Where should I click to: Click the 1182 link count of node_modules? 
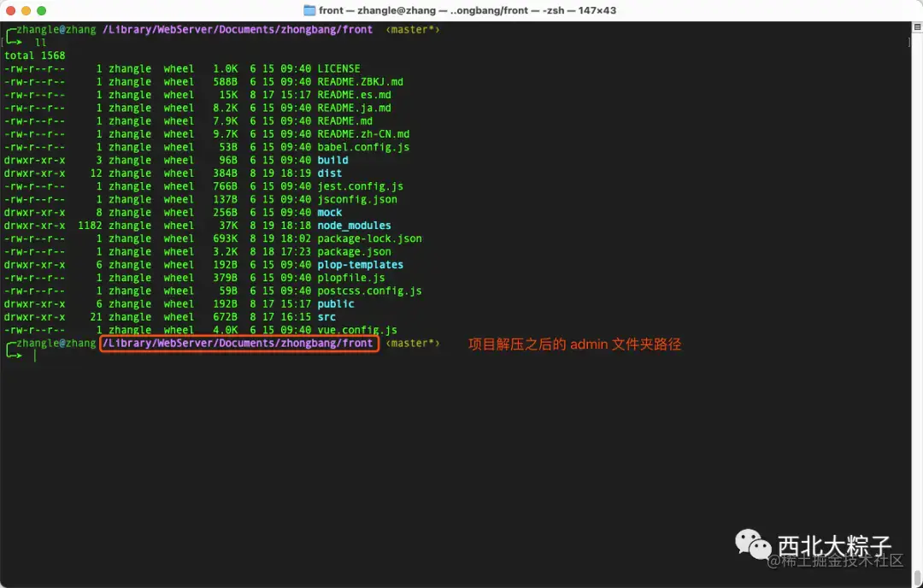[x=90, y=225]
